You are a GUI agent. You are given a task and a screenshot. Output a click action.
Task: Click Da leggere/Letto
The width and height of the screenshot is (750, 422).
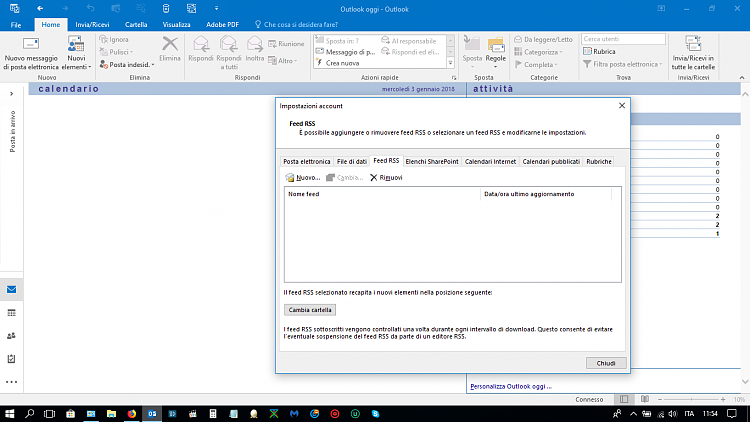point(543,39)
